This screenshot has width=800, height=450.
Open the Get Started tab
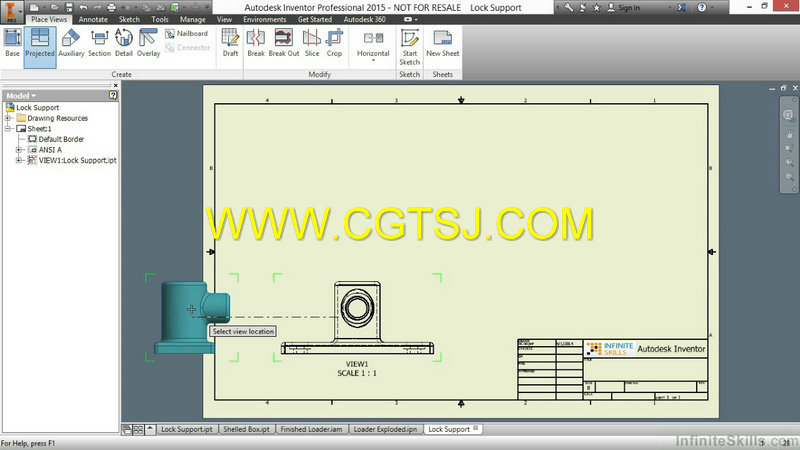[x=315, y=19]
